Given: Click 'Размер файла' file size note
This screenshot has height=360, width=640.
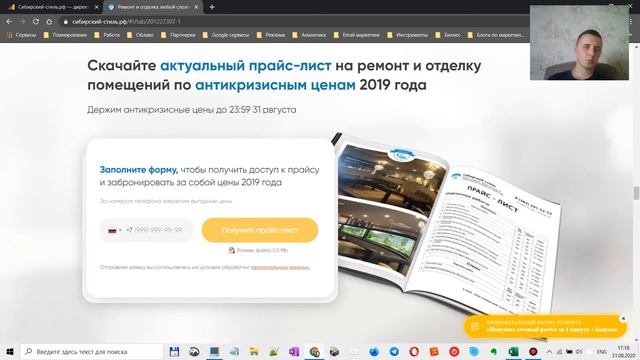Looking at the screenshot, I should (x=258, y=250).
